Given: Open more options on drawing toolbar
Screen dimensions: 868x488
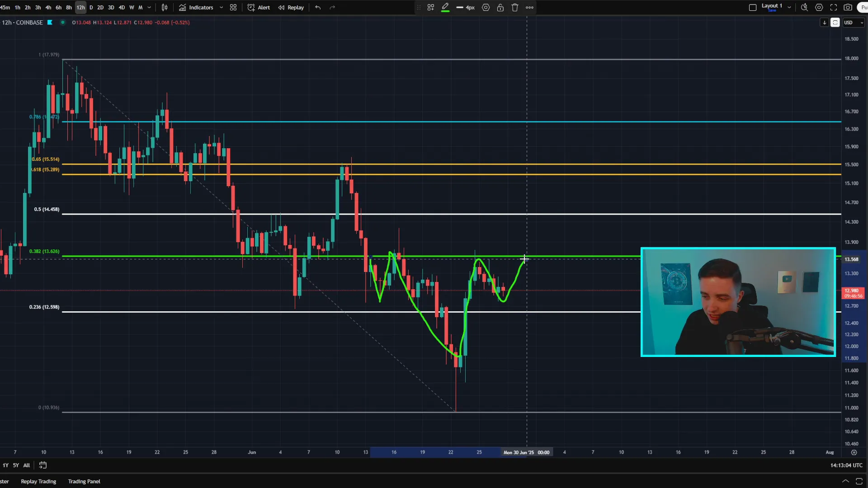Looking at the screenshot, I should (x=529, y=7).
